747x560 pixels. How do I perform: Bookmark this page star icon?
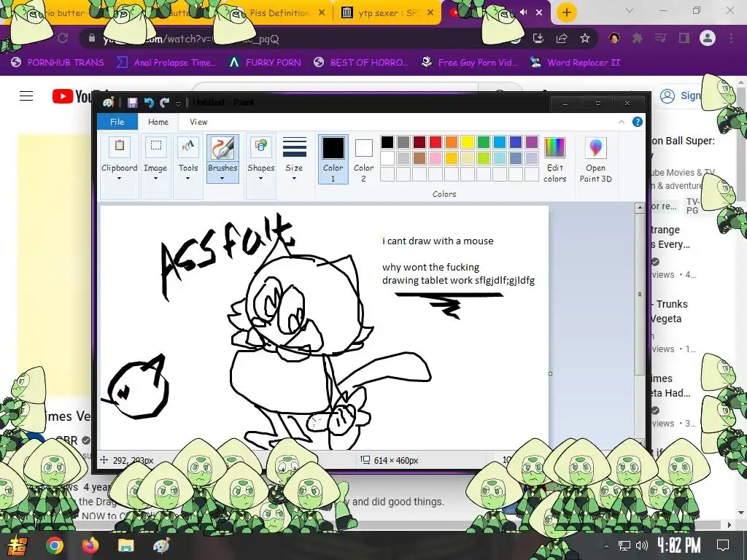585,39
